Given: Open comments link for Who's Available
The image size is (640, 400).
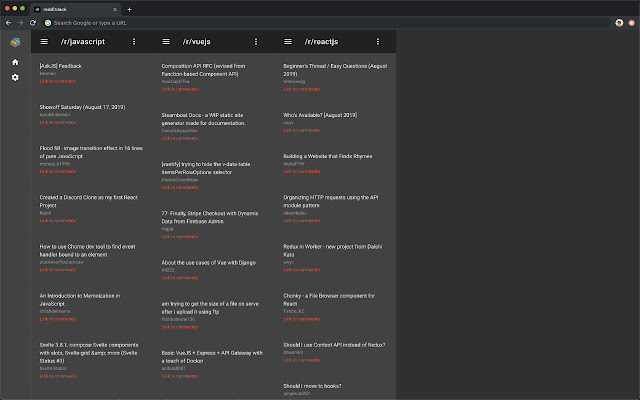Looking at the screenshot, I should click(x=302, y=131).
